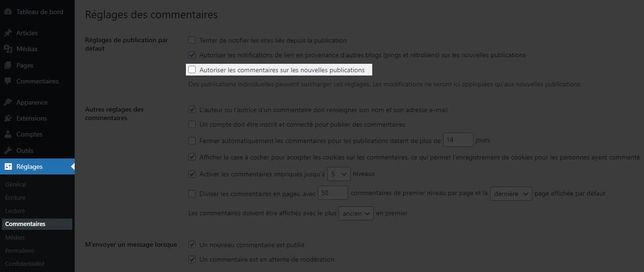644x272 pixels.
Task: Enable 'Autoriser les commentaires sur les nouvelles publications'
Action: point(192,70)
